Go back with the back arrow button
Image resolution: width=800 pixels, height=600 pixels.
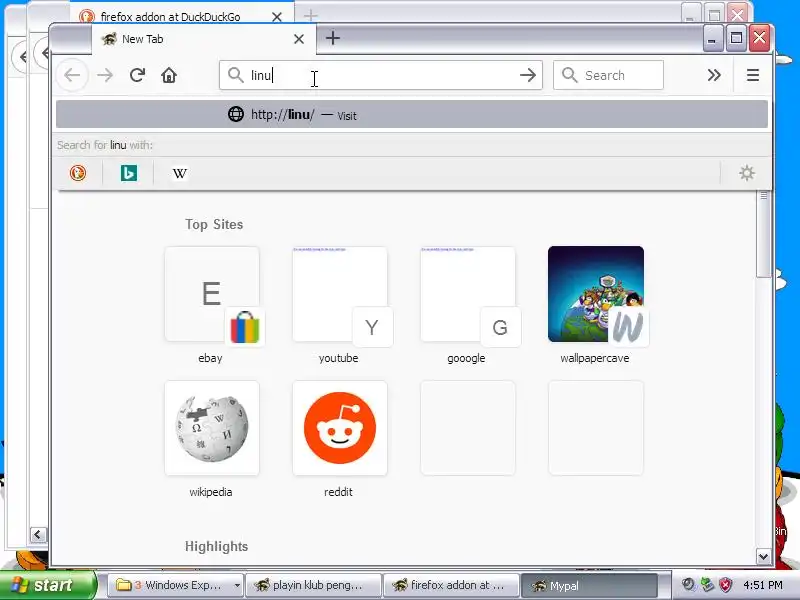tap(72, 76)
